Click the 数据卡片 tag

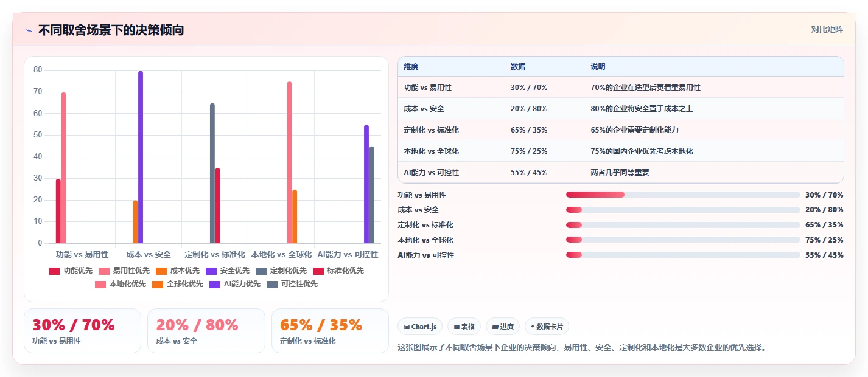[x=547, y=327]
